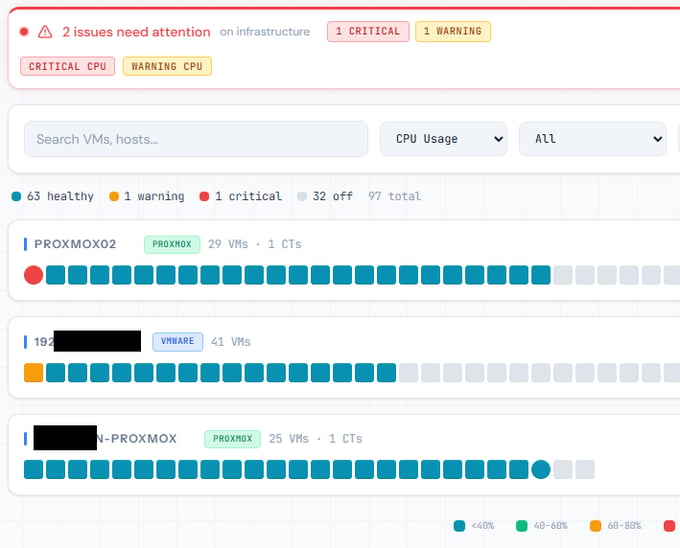680x548 pixels.
Task: Click the 1 warning status count
Action: (x=147, y=196)
